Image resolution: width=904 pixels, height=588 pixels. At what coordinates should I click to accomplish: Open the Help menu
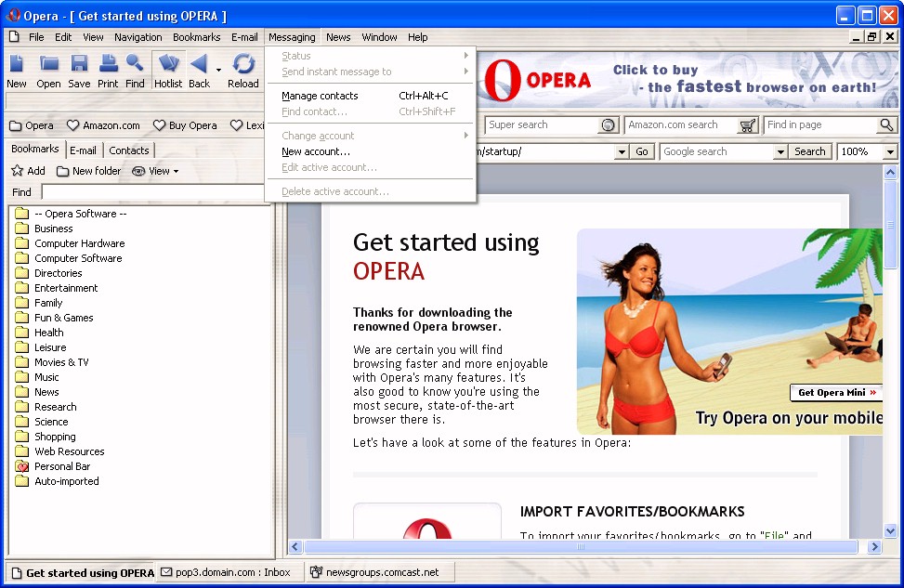point(418,37)
